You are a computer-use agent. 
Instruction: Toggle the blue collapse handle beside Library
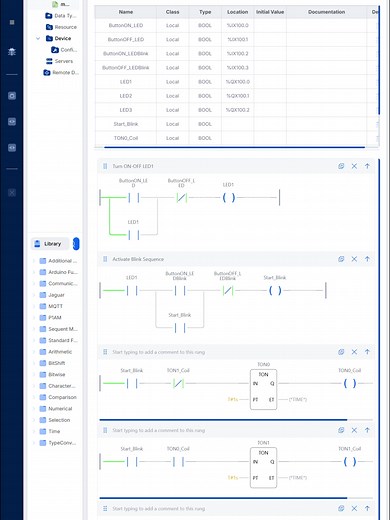tap(76, 244)
